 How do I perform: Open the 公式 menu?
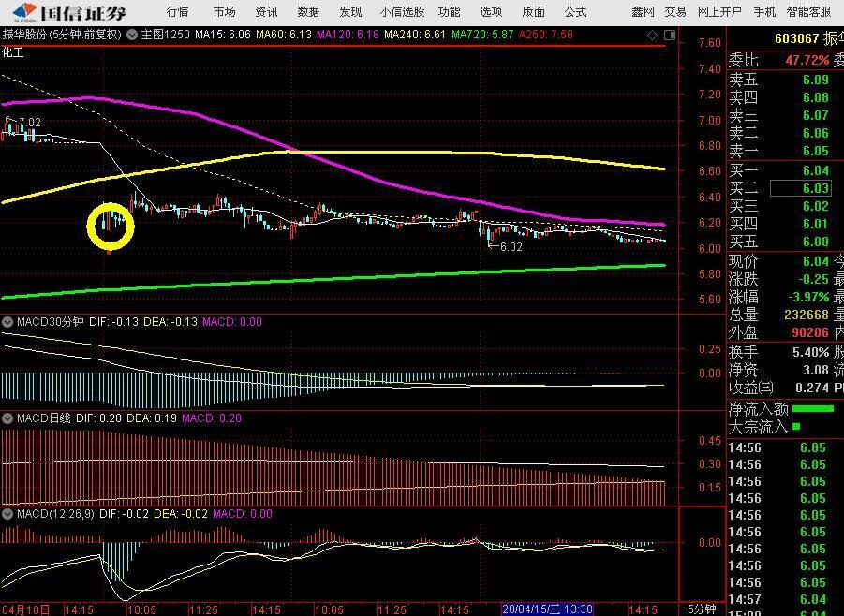tap(575, 12)
